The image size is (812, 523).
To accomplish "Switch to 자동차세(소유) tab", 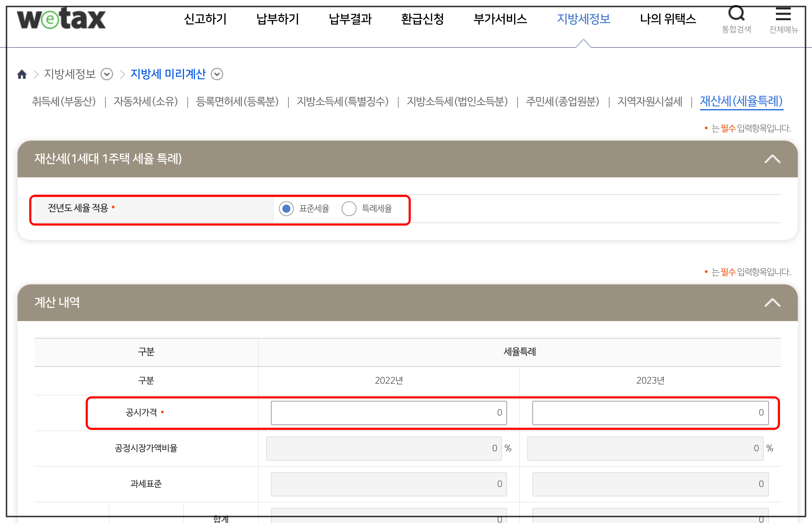I will click(146, 101).
